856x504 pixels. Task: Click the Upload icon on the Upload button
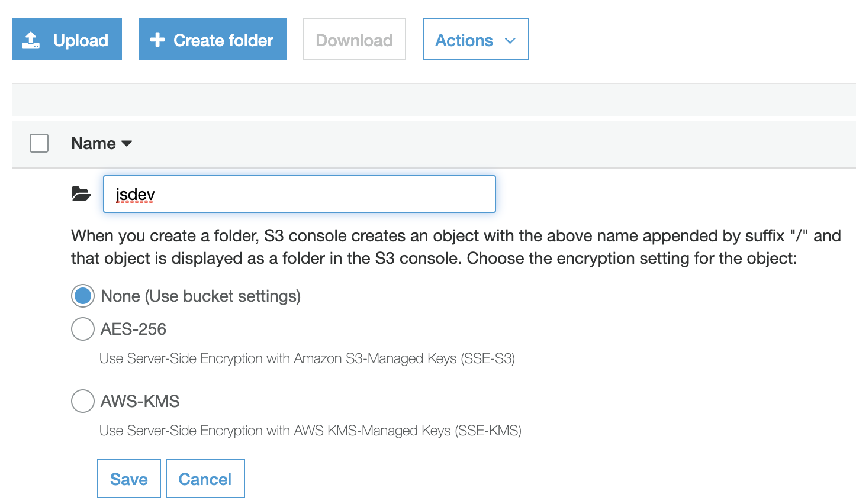31,39
